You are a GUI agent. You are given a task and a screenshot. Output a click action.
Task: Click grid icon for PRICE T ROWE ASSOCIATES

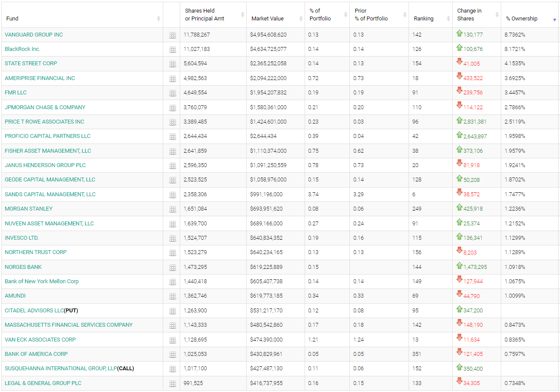(x=172, y=122)
